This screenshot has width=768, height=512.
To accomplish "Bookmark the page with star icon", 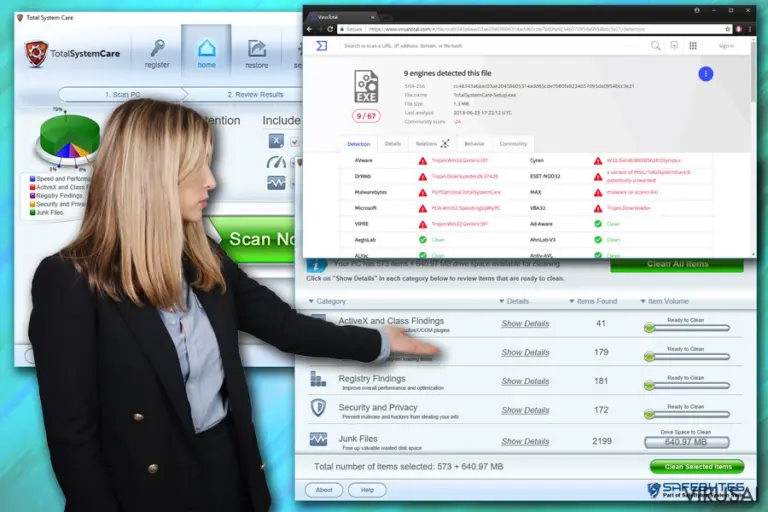I will (x=728, y=29).
